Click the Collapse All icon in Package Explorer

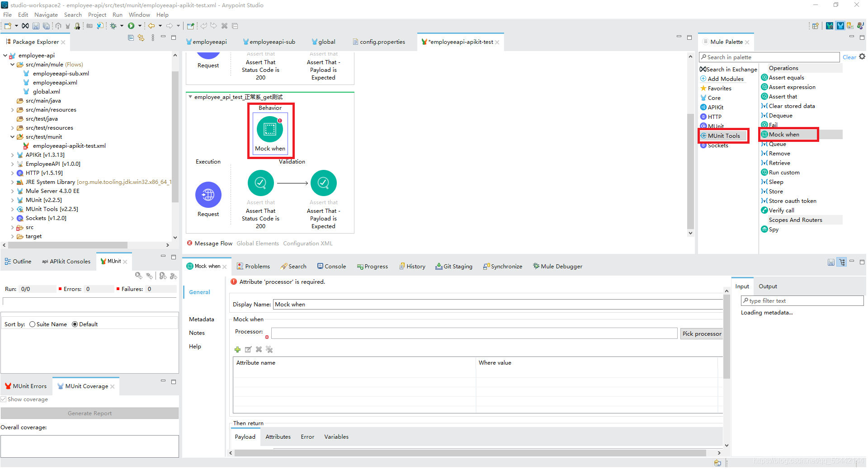pyautogui.click(x=131, y=38)
